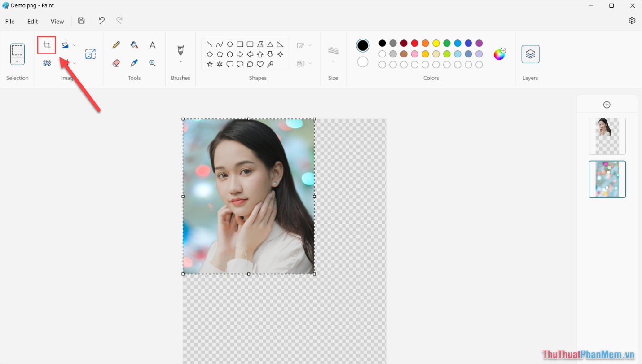Select the Fill with color tool
The width and height of the screenshot is (642, 364).
coord(134,45)
